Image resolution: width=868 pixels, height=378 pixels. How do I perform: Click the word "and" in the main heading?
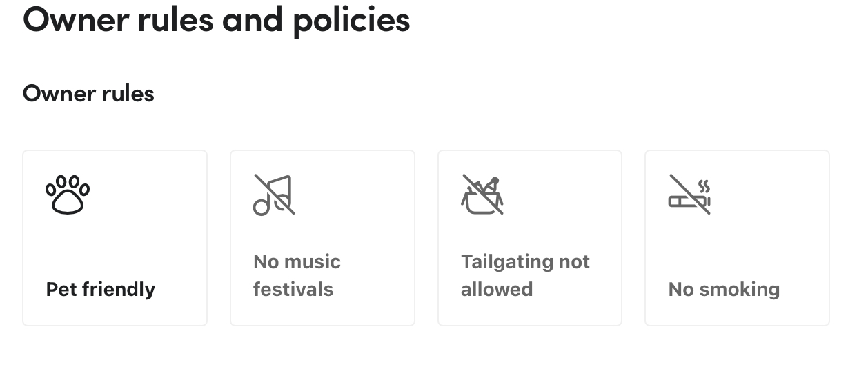pyautogui.click(x=253, y=19)
